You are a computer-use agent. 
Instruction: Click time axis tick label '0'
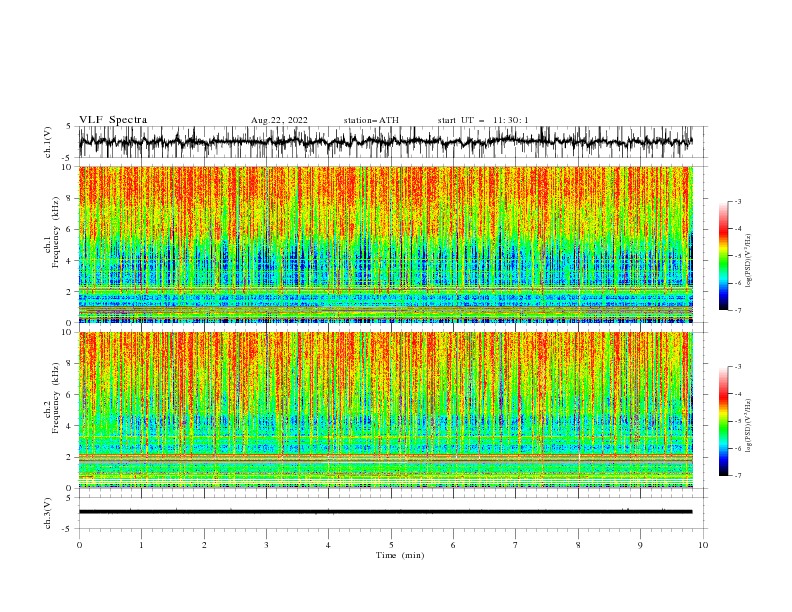[79, 545]
